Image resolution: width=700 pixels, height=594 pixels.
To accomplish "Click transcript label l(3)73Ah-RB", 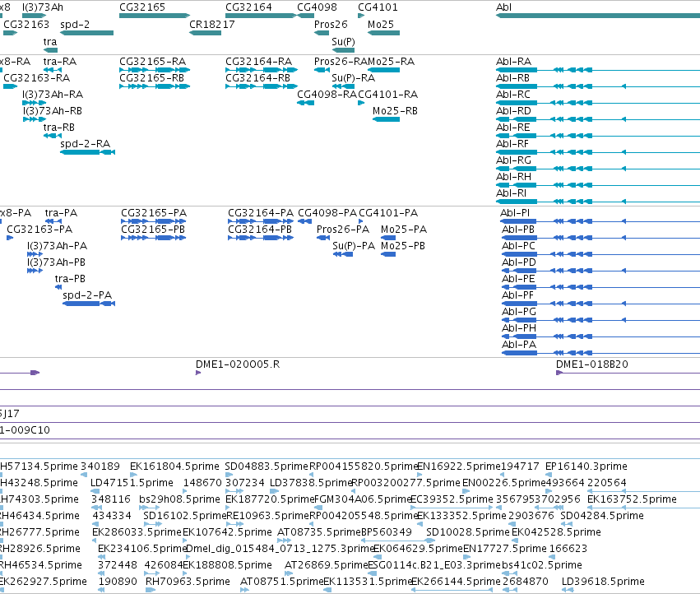I will click(53, 111).
